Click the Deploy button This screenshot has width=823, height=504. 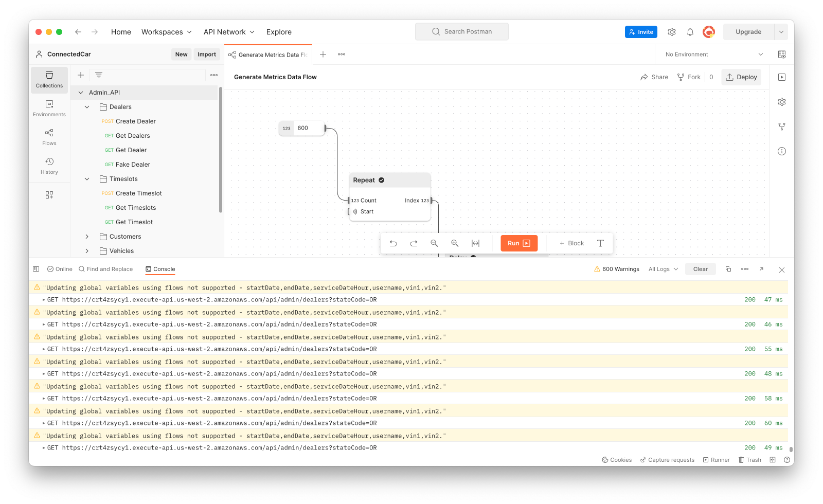click(x=741, y=77)
